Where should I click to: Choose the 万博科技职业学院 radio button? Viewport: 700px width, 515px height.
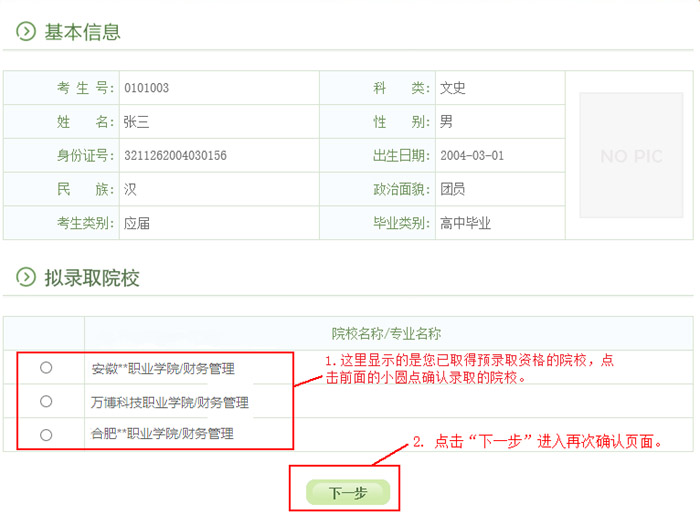(46, 401)
